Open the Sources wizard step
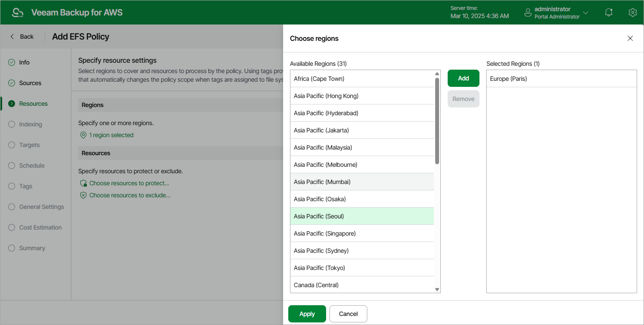Viewport: 644px width, 325px height. coord(30,83)
